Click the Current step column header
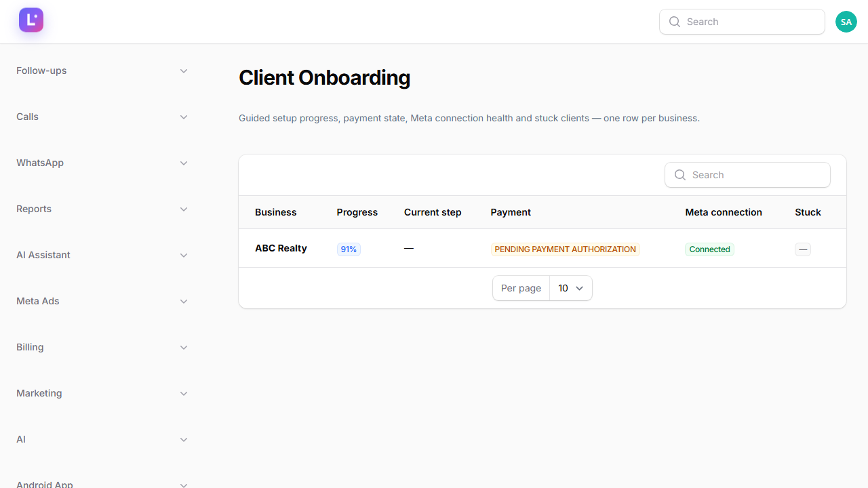868x488 pixels. [x=433, y=212]
